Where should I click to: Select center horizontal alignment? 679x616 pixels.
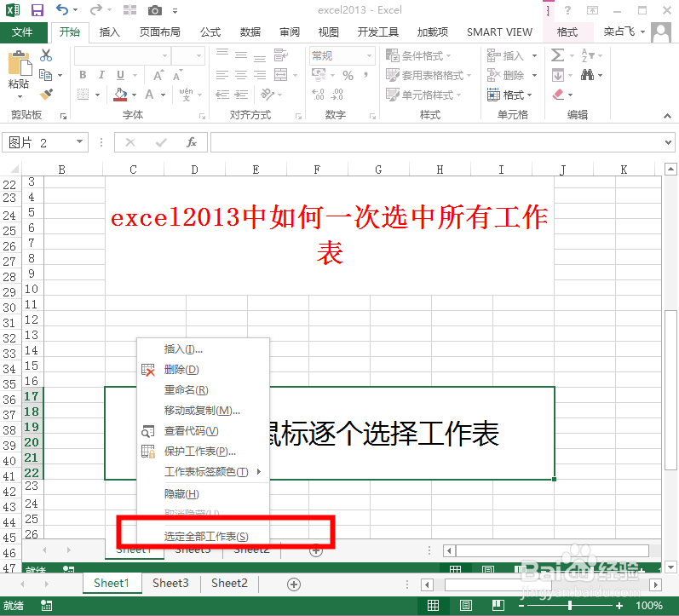241,75
